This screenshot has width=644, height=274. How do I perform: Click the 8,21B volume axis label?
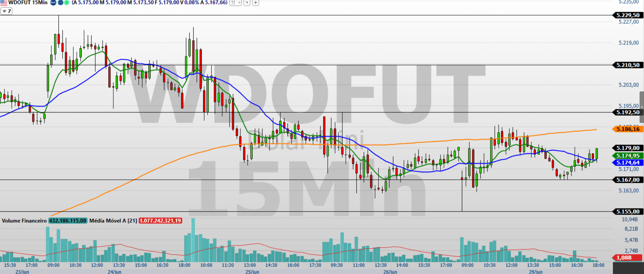click(x=631, y=229)
